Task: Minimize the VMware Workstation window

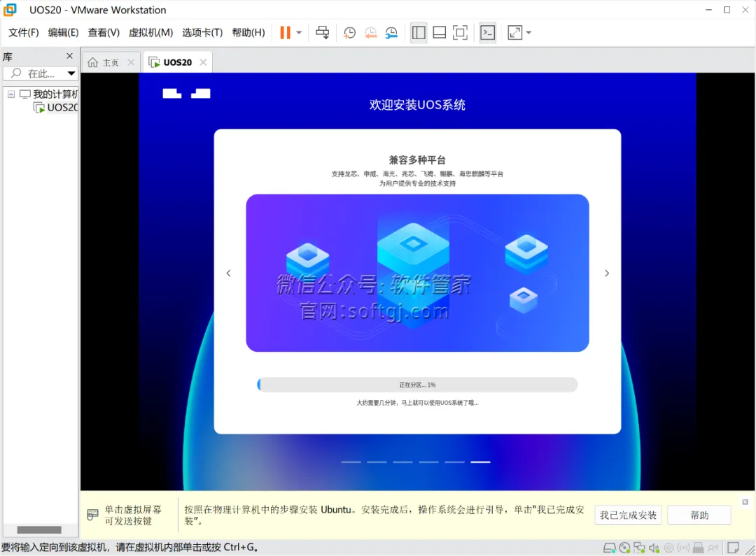Action: (708, 10)
